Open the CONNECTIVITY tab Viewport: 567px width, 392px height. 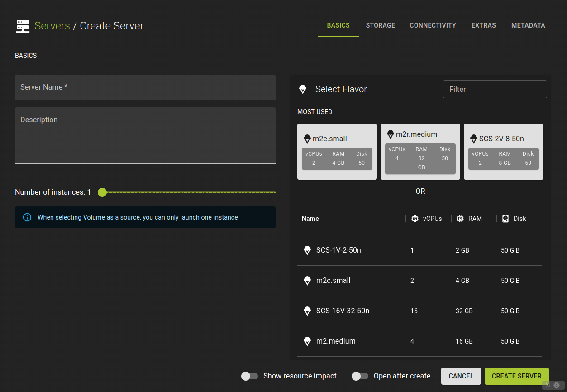pos(433,25)
